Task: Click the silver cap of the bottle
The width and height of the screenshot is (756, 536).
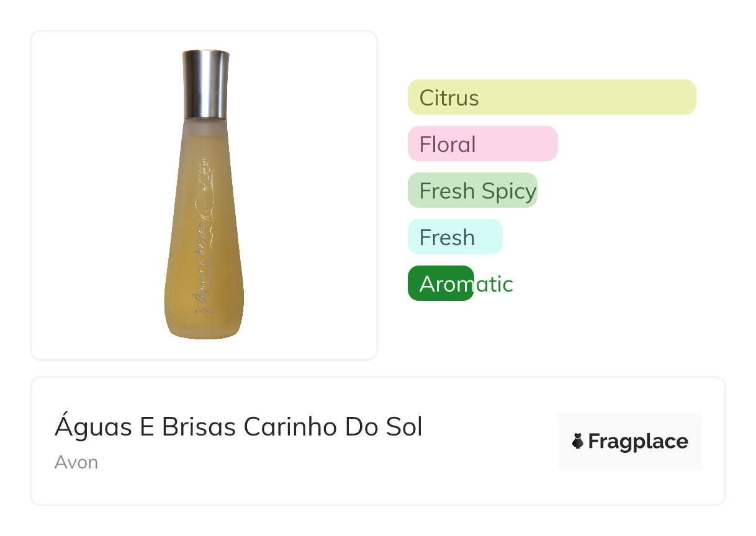Action: [205, 84]
